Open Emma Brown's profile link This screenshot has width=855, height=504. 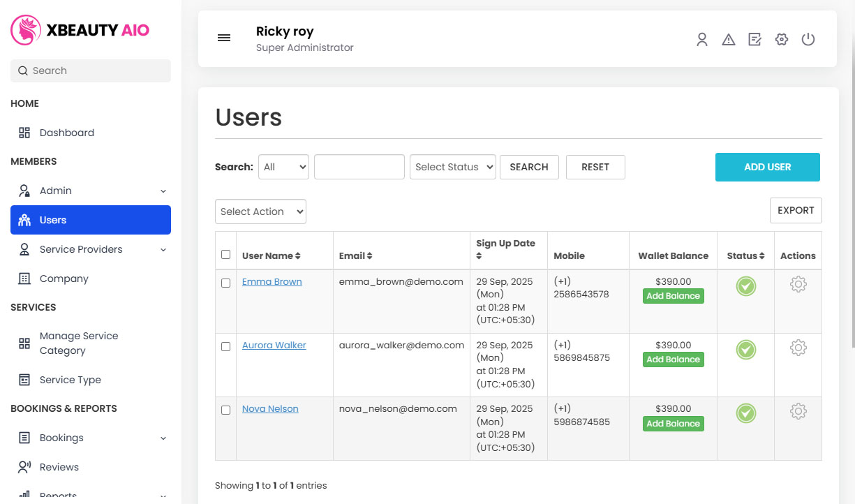(272, 281)
